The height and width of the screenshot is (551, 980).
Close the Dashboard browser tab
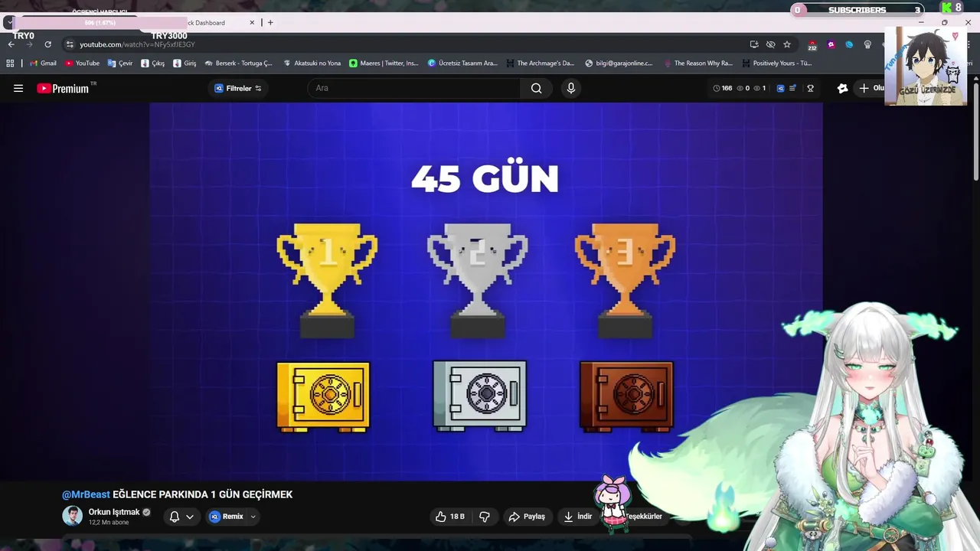(x=252, y=23)
